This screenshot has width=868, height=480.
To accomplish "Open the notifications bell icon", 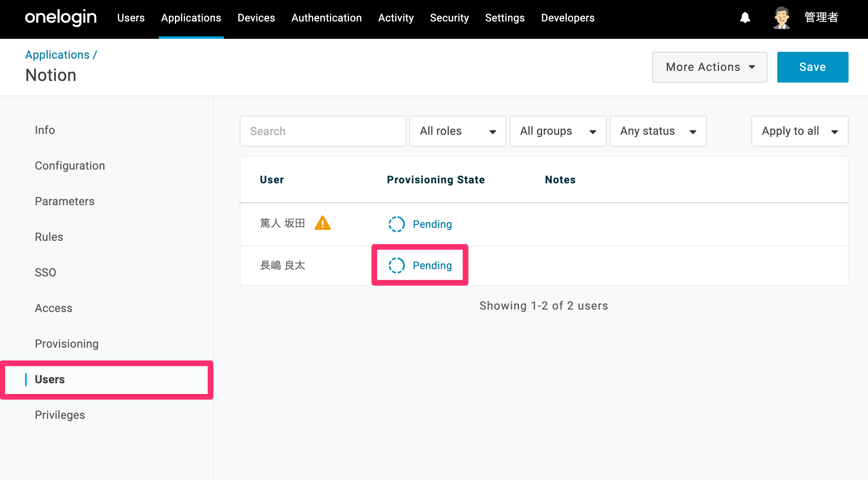I will 745,18.
